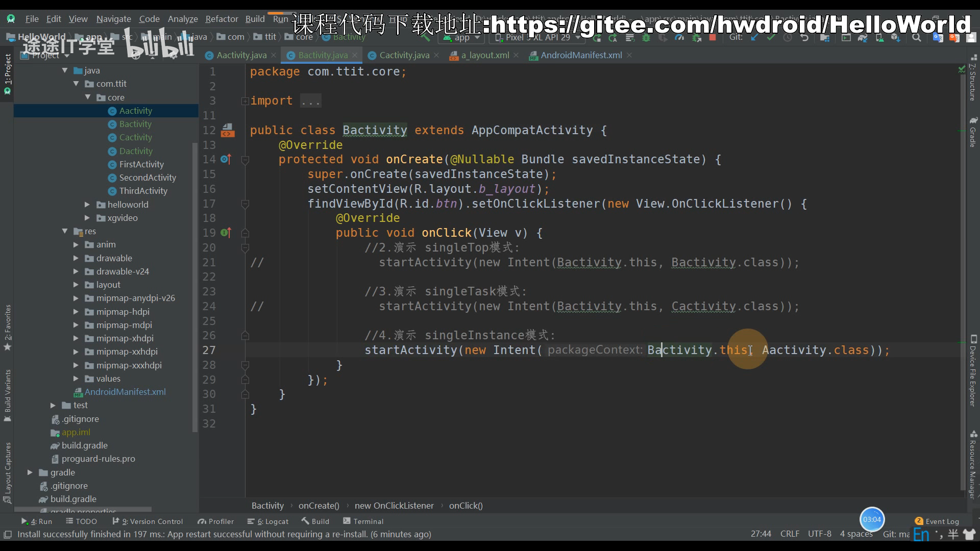Open the app run configuration dropdown

coord(462,38)
